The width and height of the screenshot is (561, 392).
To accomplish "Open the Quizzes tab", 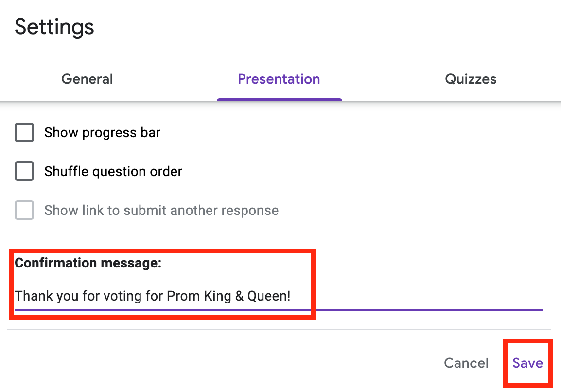I will click(x=471, y=79).
